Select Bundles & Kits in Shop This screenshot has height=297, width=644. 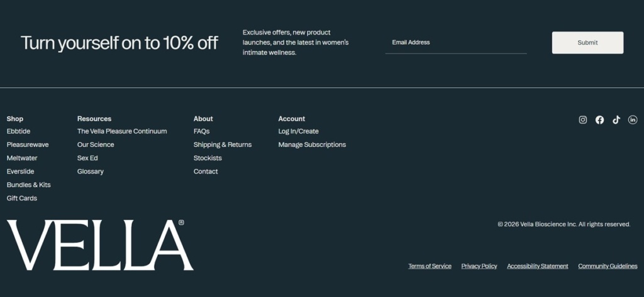coord(29,185)
